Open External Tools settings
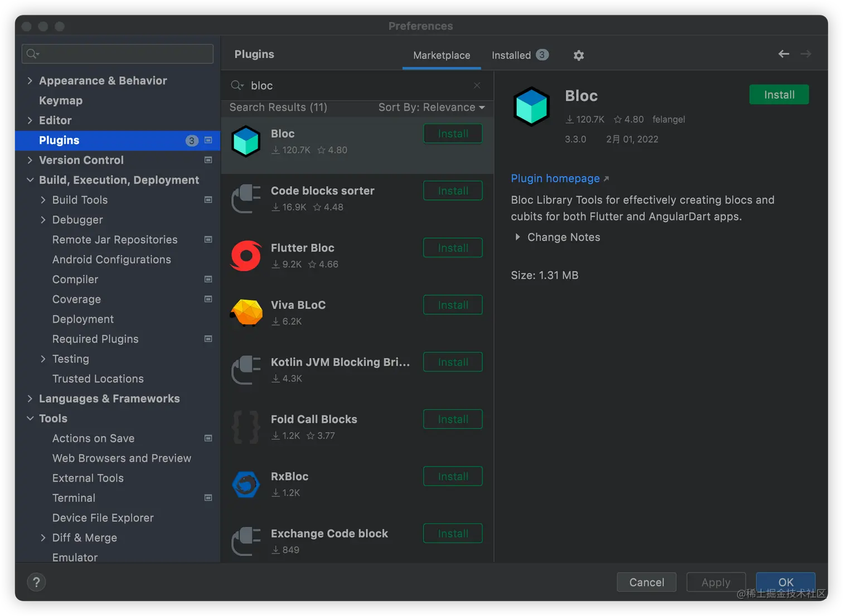The height and width of the screenshot is (616, 843). [88, 478]
